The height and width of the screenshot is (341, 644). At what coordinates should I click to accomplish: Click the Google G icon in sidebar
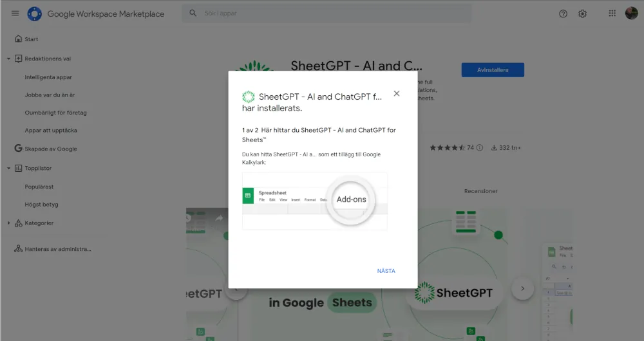tap(18, 148)
